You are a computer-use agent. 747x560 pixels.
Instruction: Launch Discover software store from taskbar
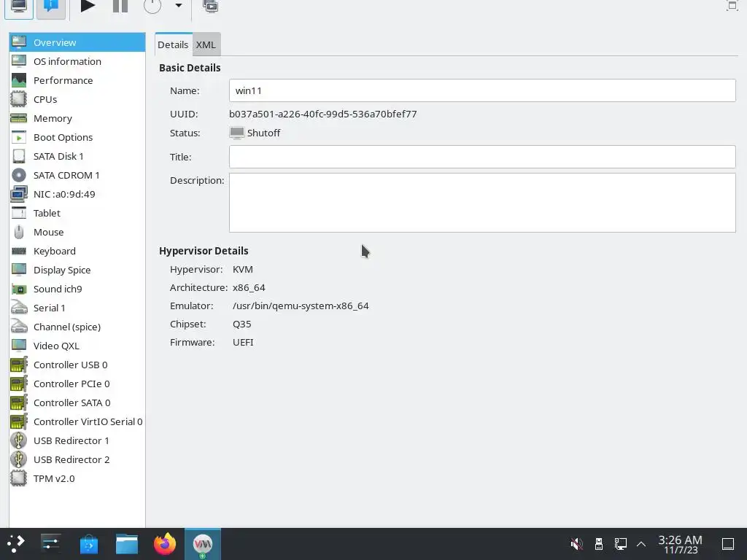[88, 544]
